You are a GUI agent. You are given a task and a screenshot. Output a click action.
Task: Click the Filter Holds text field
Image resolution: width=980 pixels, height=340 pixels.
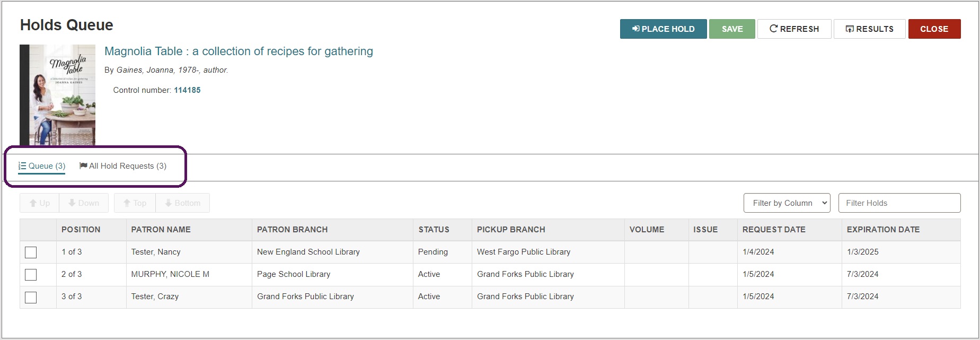[899, 203]
